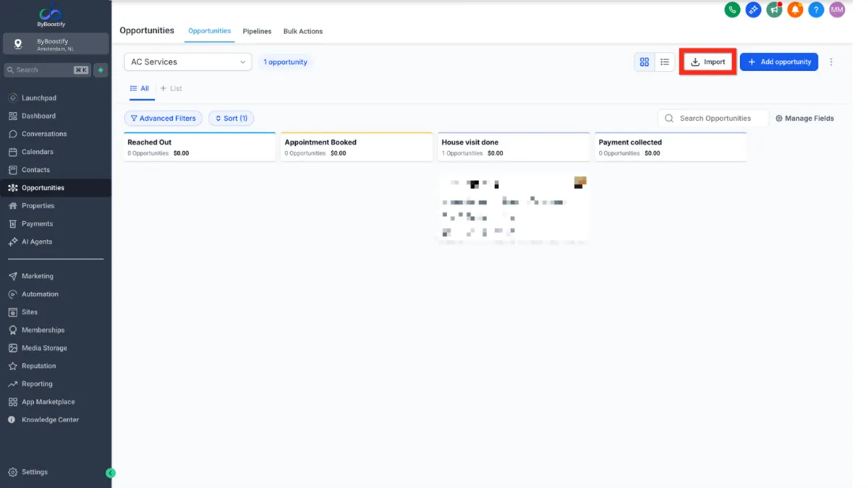Click the House visit done stage header

point(514,147)
